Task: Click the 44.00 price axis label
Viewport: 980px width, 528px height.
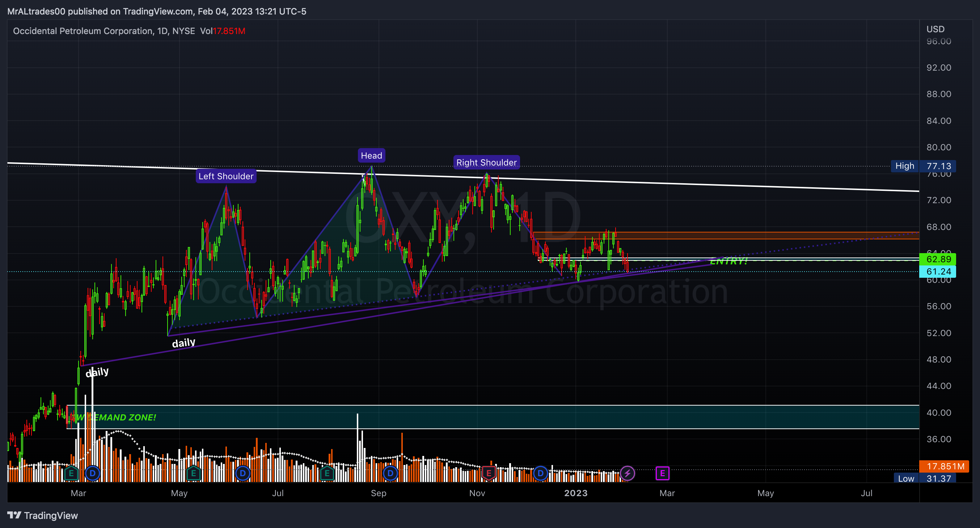Action: (938, 386)
